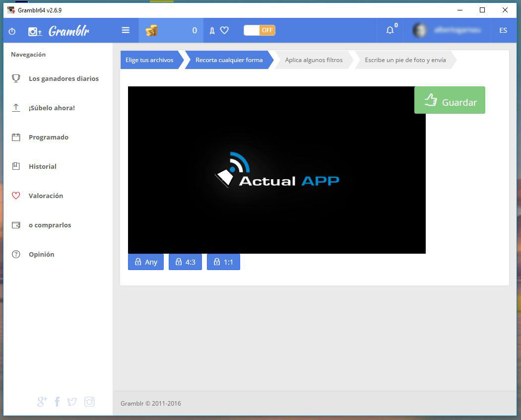Go to Escribe un pie de foto step

405,60
